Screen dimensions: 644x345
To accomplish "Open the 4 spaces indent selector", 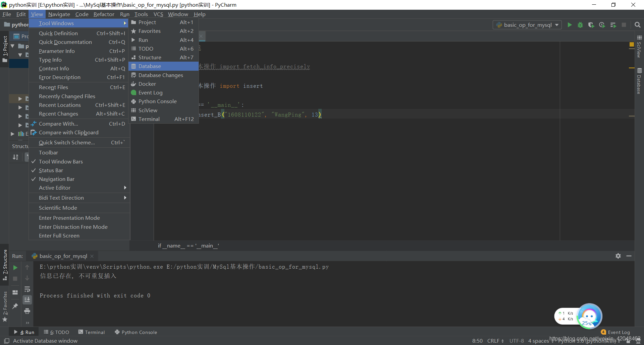I will (541, 341).
